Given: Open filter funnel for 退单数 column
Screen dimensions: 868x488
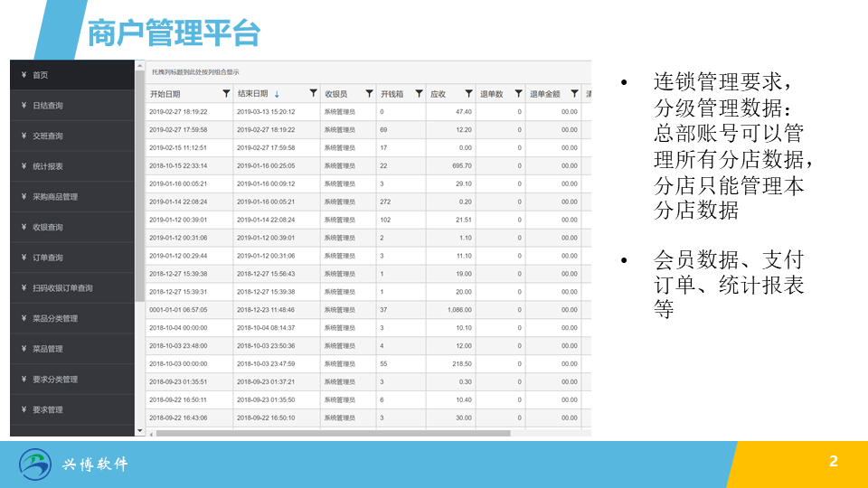Looking at the screenshot, I should pyautogui.click(x=519, y=93).
